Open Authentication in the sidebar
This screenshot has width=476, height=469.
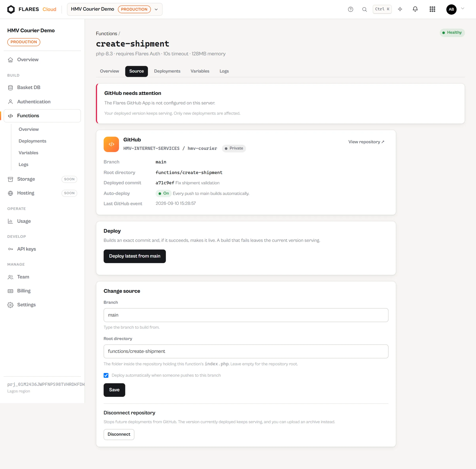pyautogui.click(x=42, y=102)
